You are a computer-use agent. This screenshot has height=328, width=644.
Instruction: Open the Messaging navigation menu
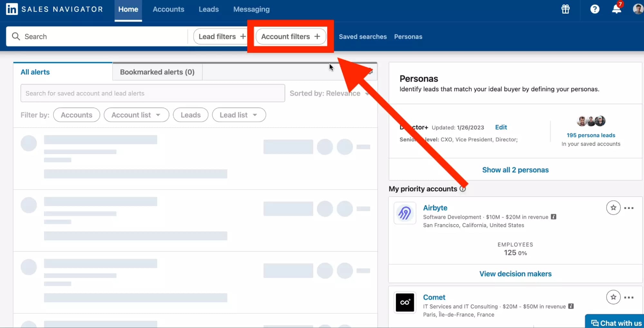point(251,9)
